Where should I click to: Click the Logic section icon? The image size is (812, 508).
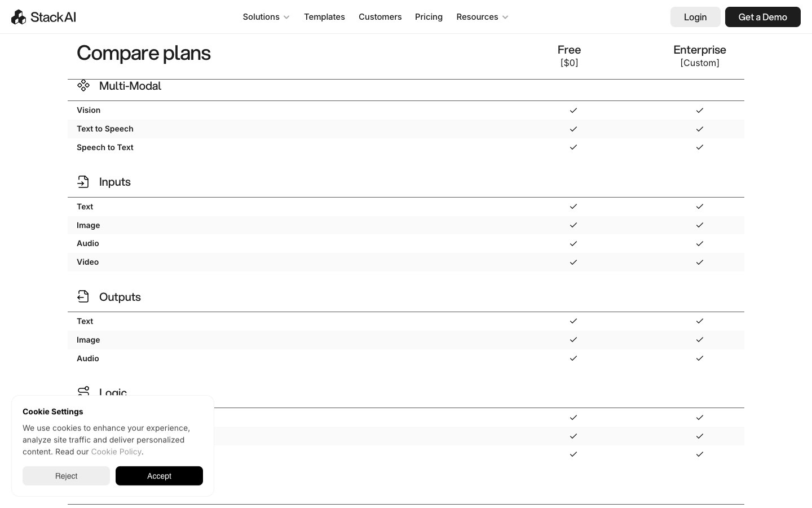point(83,391)
